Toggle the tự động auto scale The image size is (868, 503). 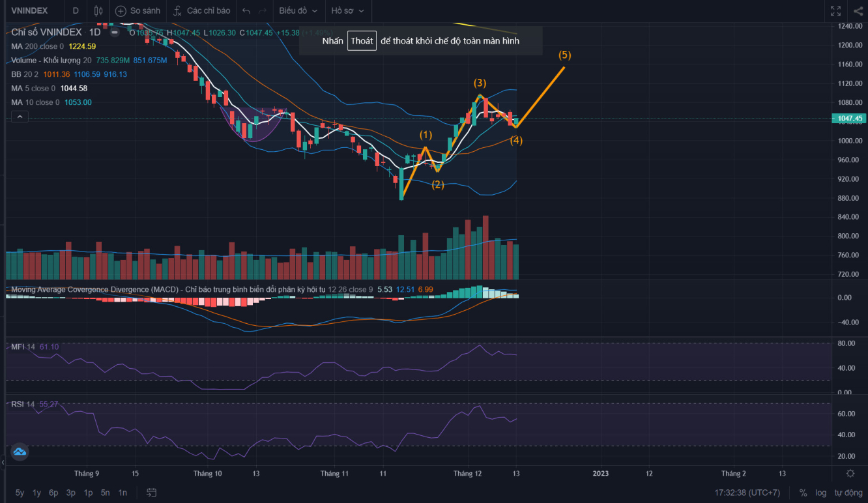coord(848,493)
